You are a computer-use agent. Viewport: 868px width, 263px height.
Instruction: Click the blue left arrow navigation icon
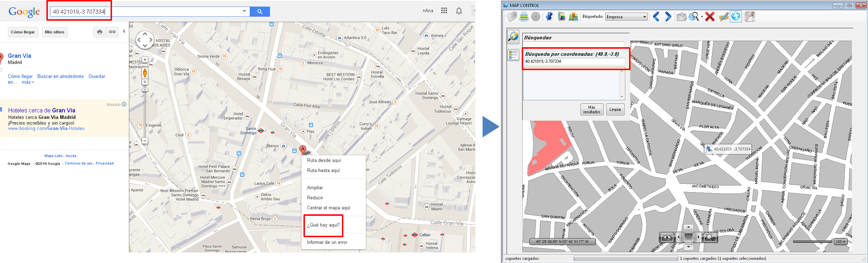[x=656, y=17]
